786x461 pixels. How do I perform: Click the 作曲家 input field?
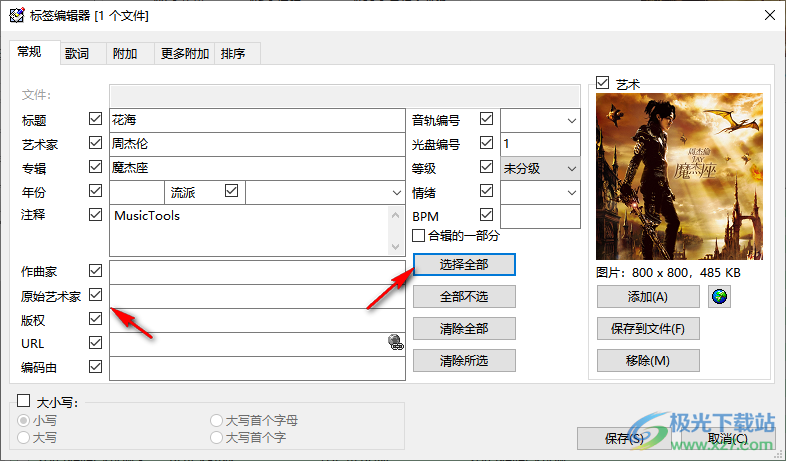point(257,273)
